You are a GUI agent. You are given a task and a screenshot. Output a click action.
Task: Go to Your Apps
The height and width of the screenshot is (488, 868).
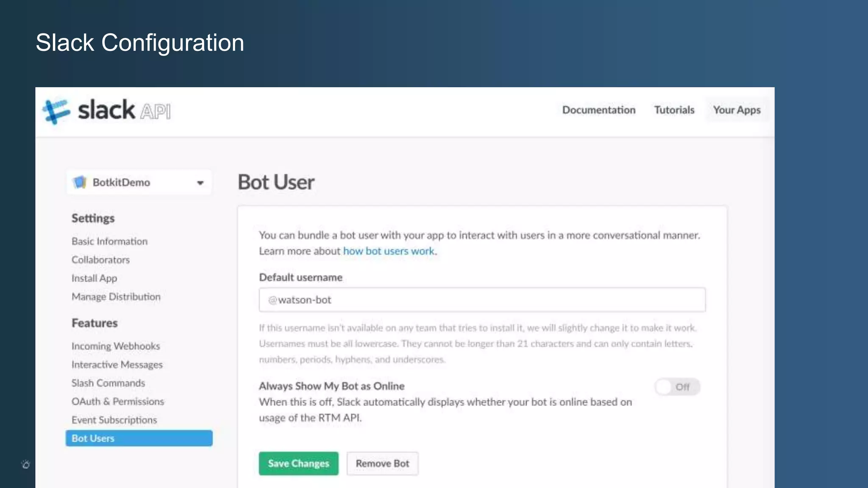coord(737,110)
